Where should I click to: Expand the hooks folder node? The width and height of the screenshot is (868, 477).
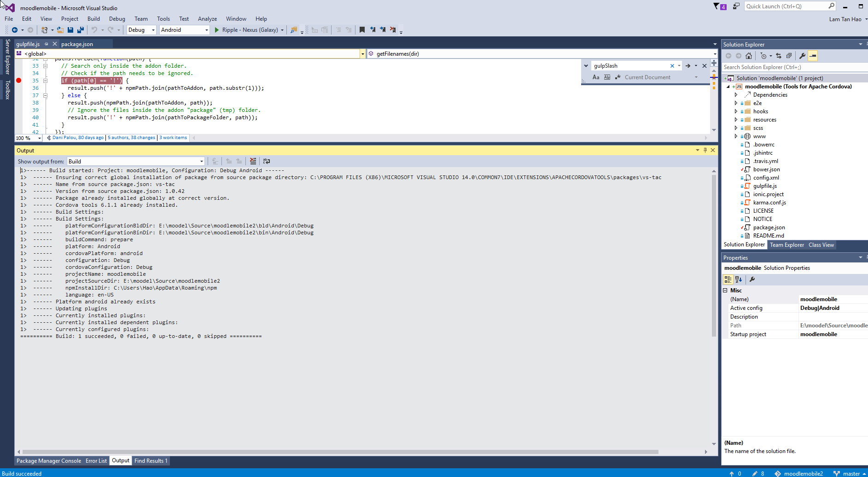point(736,111)
